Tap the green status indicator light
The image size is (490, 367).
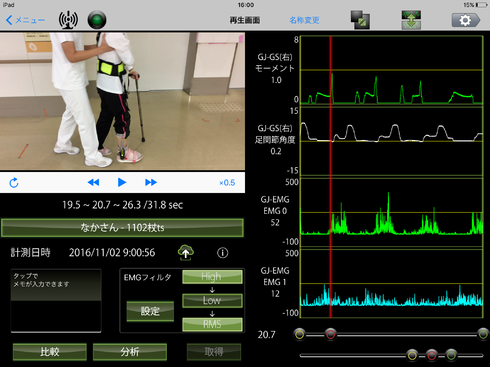(x=97, y=20)
